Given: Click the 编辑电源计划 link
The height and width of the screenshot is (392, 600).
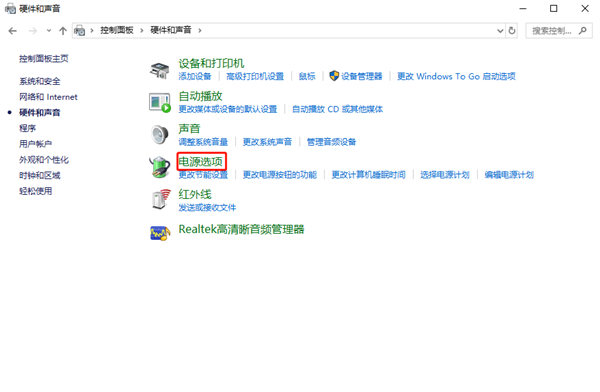Looking at the screenshot, I should pos(509,175).
